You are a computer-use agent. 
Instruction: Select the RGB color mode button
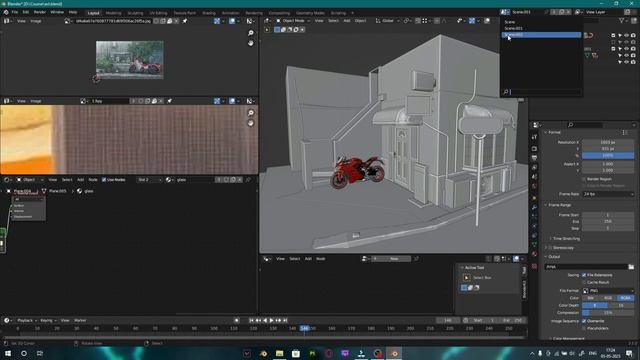point(608,298)
